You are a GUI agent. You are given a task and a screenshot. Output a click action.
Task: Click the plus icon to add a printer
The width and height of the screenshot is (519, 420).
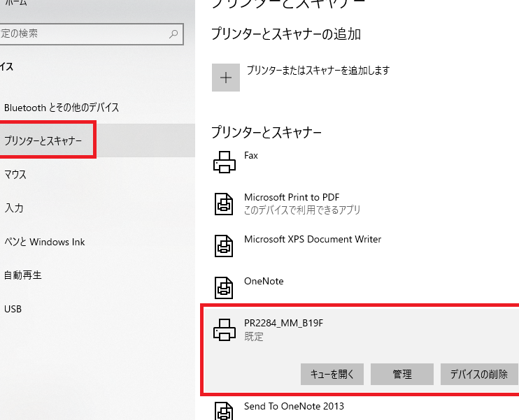click(225, 78)
